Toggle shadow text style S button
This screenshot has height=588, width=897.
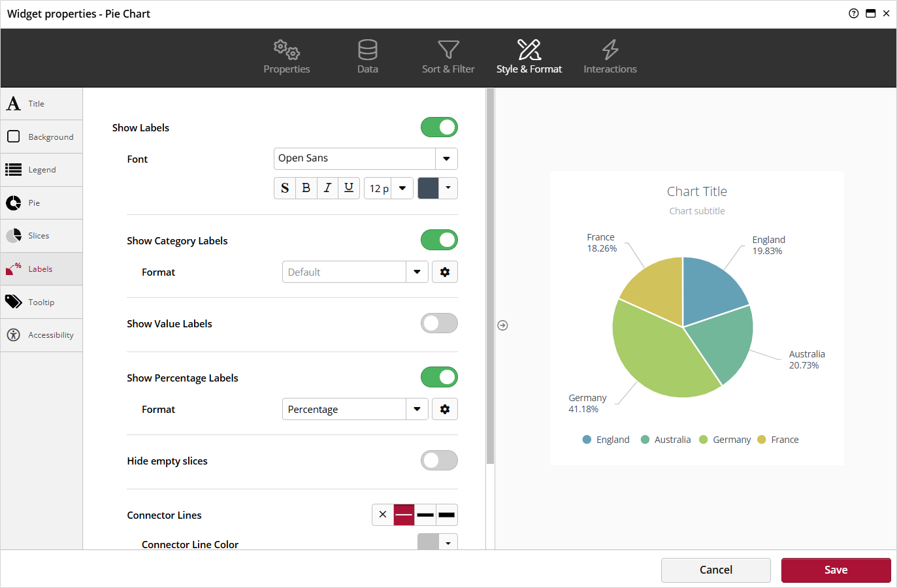285,188
